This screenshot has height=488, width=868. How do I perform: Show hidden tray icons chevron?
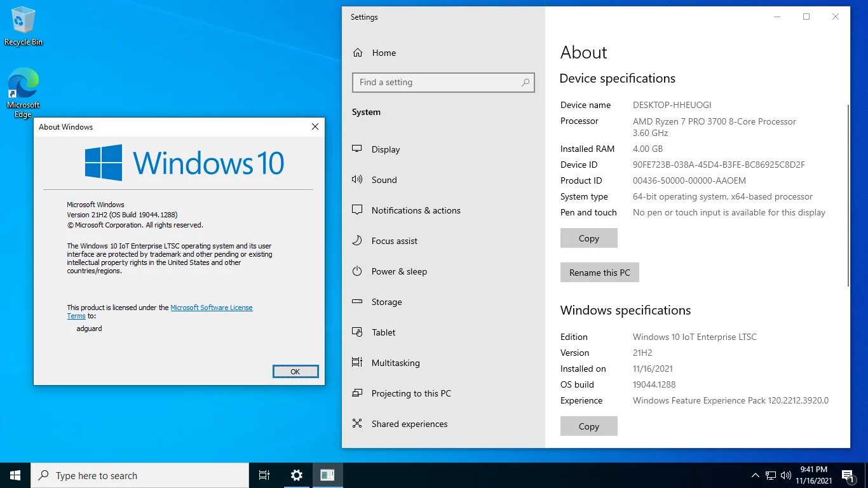(756, 475)
